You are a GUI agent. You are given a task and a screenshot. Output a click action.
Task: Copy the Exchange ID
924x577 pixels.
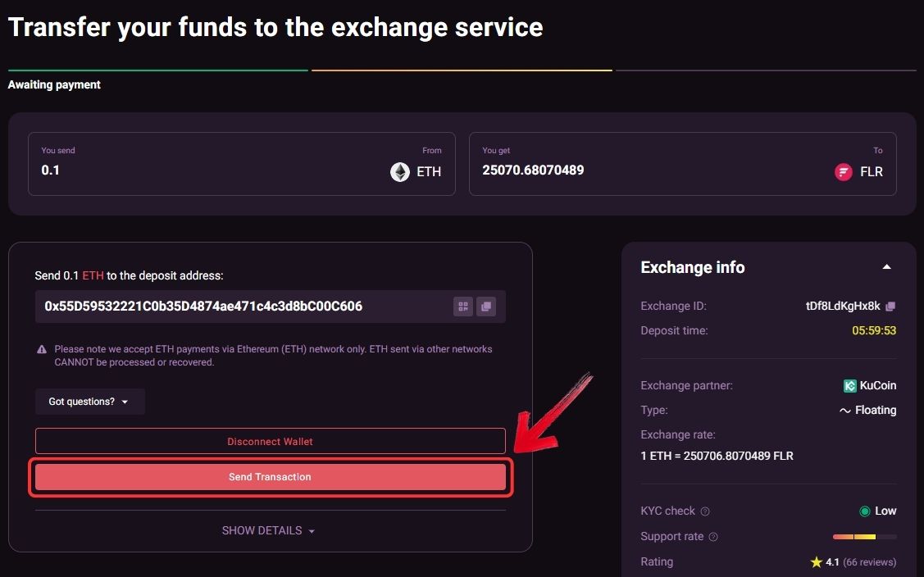pyautogui.click(x=890, y=307)
